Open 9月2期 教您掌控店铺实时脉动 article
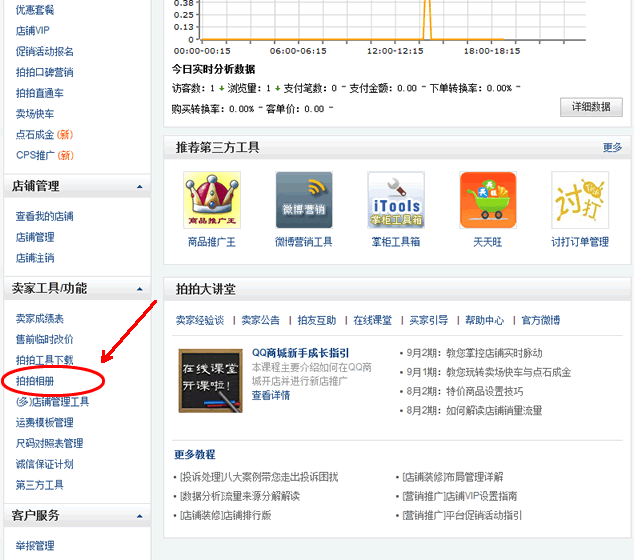 click(474, 353)
